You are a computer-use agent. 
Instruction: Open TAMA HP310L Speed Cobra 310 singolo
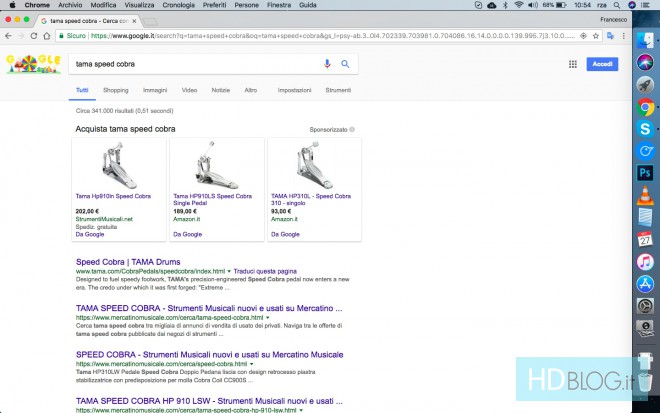pos(311,200)
